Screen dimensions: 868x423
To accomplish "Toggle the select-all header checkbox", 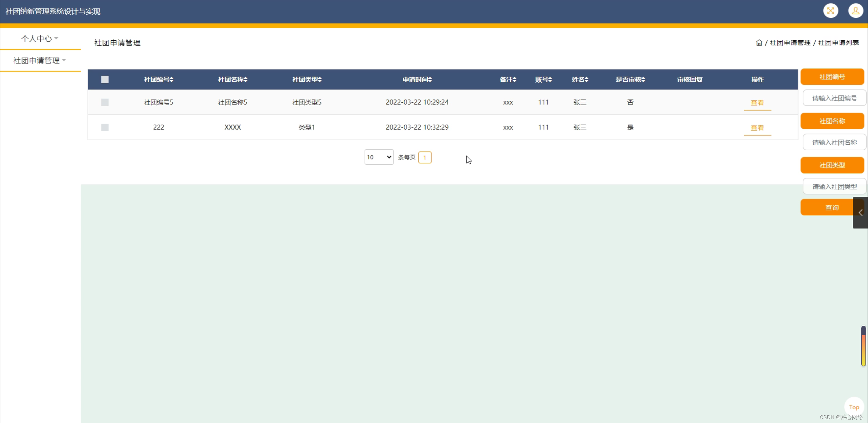I will click(x=105, y=79).
